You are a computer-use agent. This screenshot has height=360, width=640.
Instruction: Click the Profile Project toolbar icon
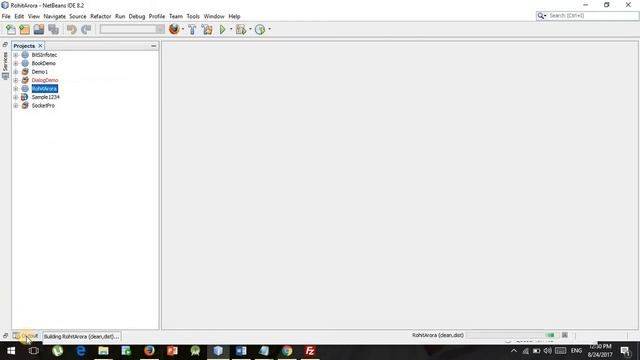260,29
